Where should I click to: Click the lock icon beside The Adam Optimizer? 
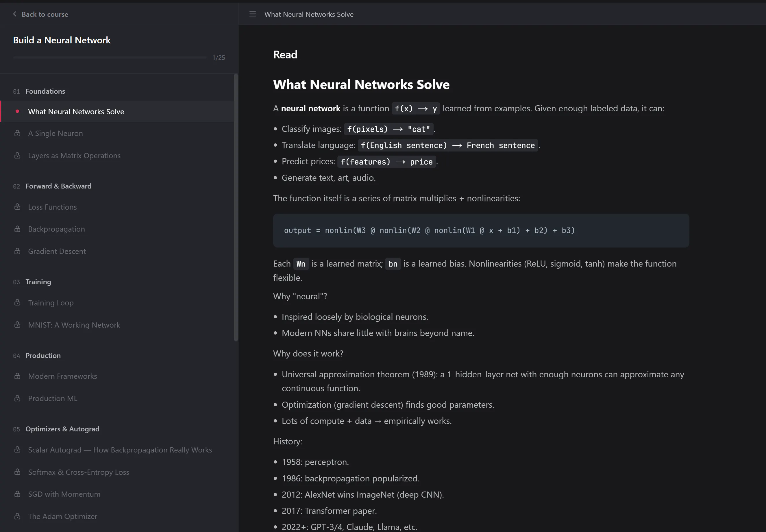click(17, 517)
